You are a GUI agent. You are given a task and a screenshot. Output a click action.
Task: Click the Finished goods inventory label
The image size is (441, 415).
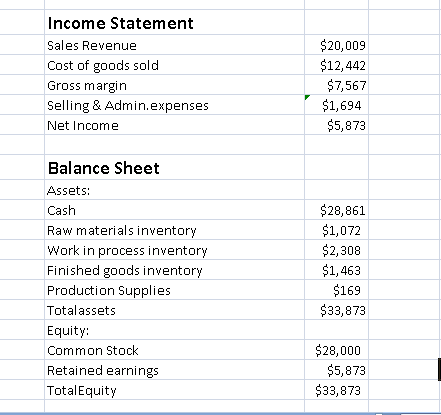click(x=174, y=270)
